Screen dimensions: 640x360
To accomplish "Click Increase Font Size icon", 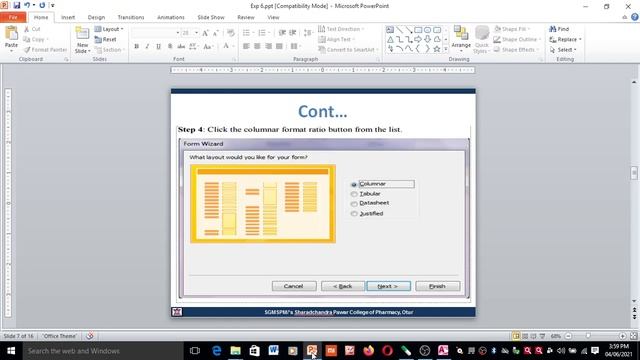I will pos(205,33).
